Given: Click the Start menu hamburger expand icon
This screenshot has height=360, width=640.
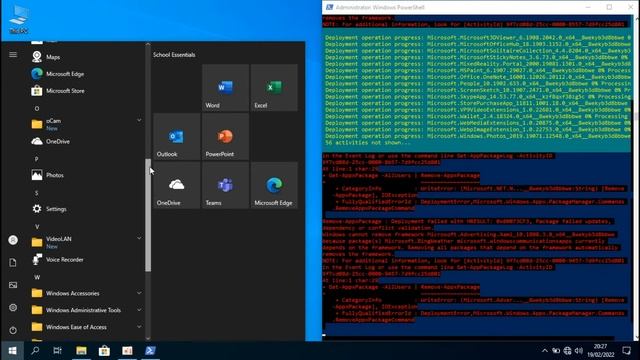Looking at the screenshot, I should point(13,55).
